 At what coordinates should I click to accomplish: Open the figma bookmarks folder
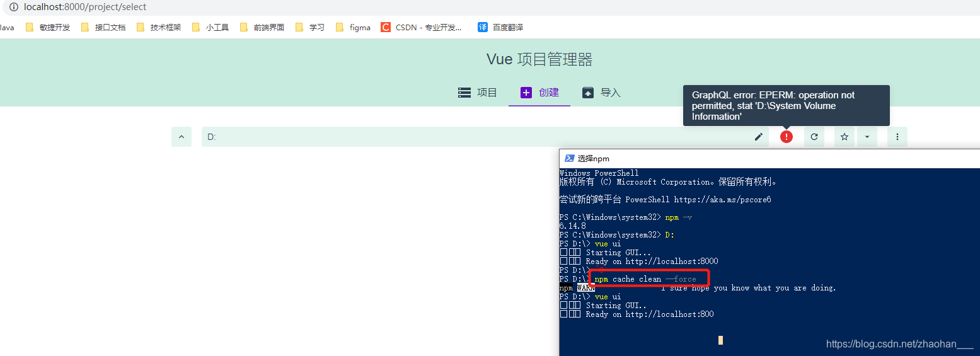click(x=354, y=27)
